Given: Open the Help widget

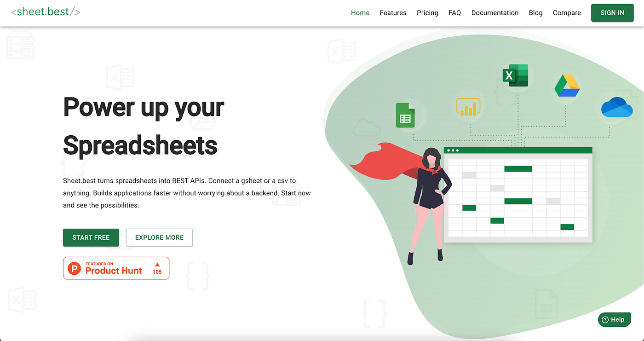Looking at the screenshot, I should [614, 319].
